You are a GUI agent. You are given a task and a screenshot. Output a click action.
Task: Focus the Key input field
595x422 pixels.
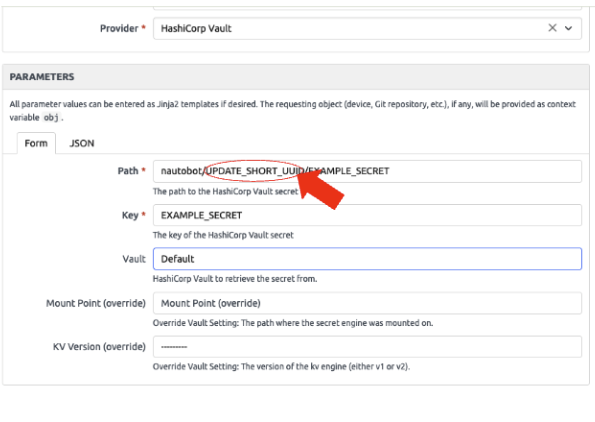coord(367,215)
